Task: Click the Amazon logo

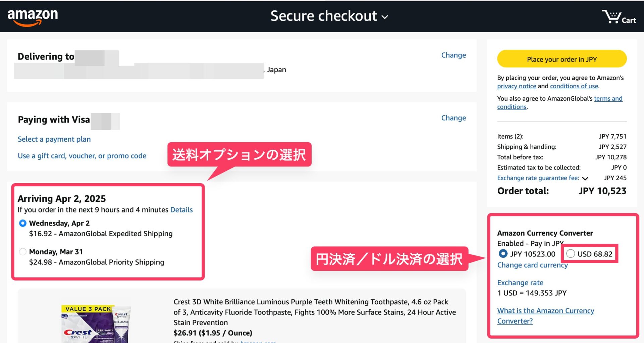Action: [33, 17]
